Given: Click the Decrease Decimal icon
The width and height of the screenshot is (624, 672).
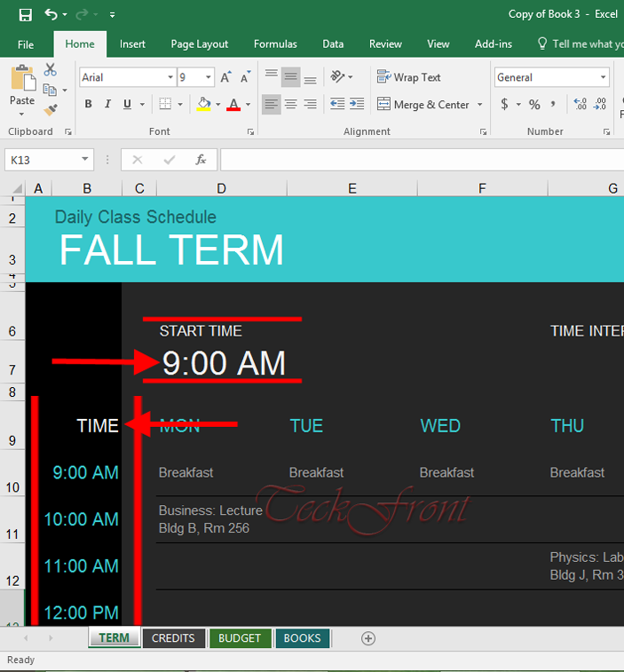Looking at the screenshot, I should 599,104.
